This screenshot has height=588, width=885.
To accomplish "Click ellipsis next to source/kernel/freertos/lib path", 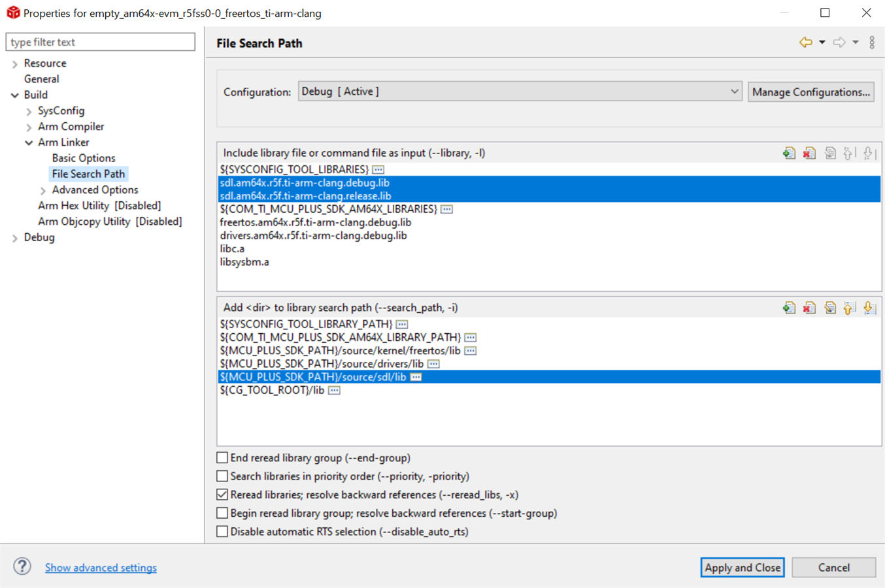I will tap(470, 351).
